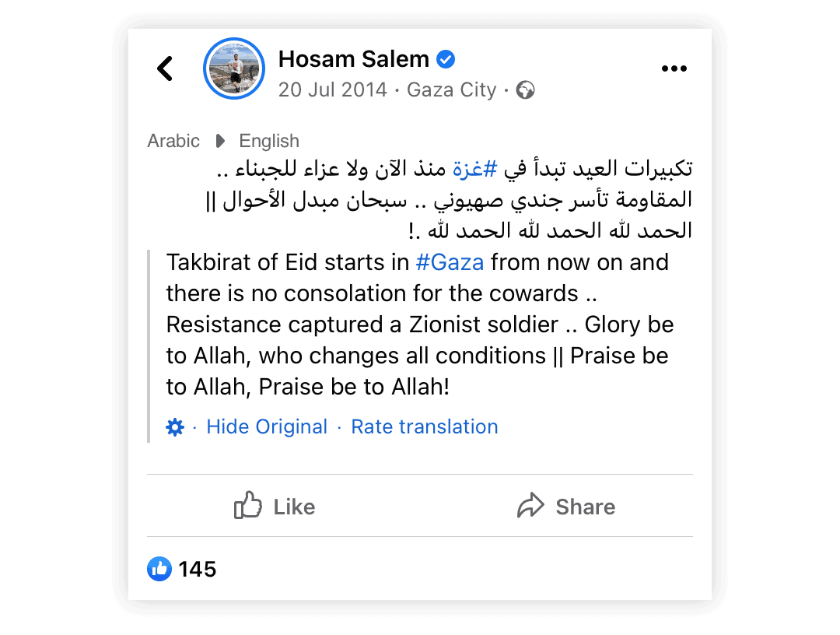Click the blue like reaction icon
Viewport: 840px width, 635px height.
coord(159,569)
